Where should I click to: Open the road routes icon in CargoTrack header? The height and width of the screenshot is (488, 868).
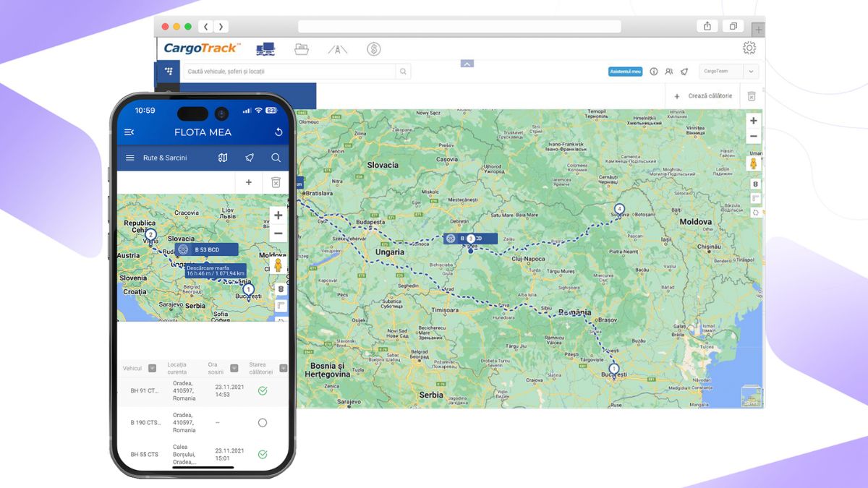click(x=337, y=49)
